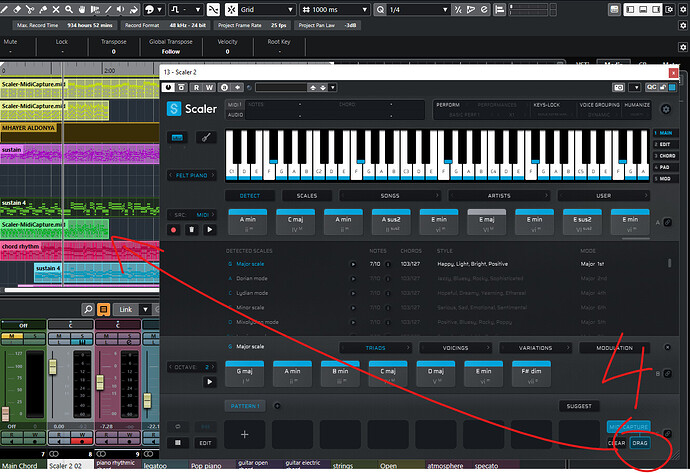Play the scale chords in section B

coord(209,382)
